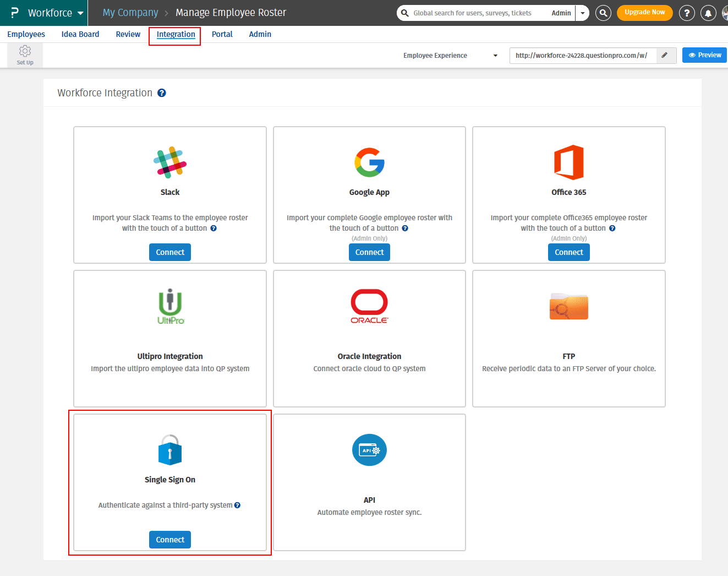The height and width of the screenshot is (576, 728).
Task: Click the Automate employee roster sync description
Action: (x=369, y=512)
